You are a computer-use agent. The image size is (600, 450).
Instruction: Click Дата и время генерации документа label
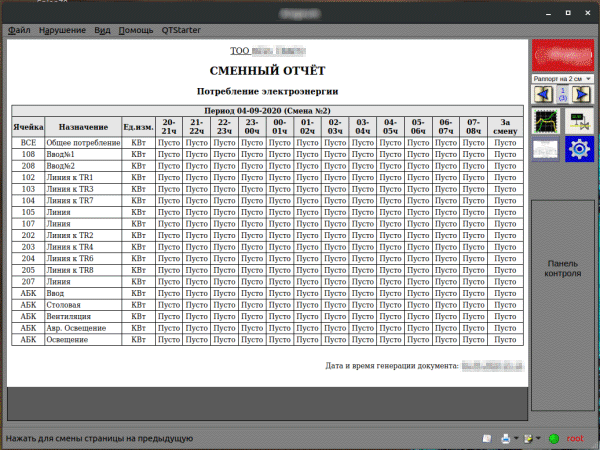(392, 366)
